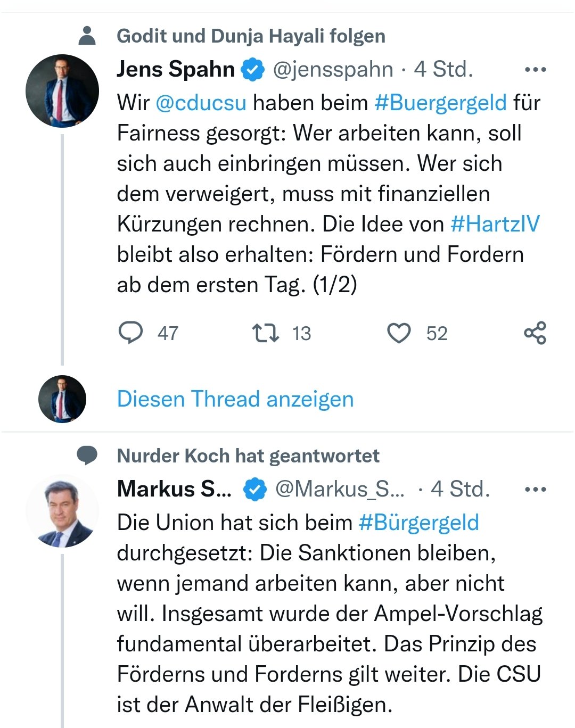Like Jens Spahn's tweet
This screenshot has width=575, height=728.
(399, 333)
